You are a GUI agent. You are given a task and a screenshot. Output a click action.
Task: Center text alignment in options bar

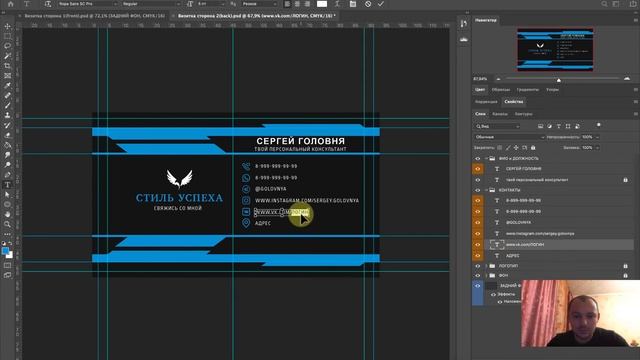coord(297,4)
